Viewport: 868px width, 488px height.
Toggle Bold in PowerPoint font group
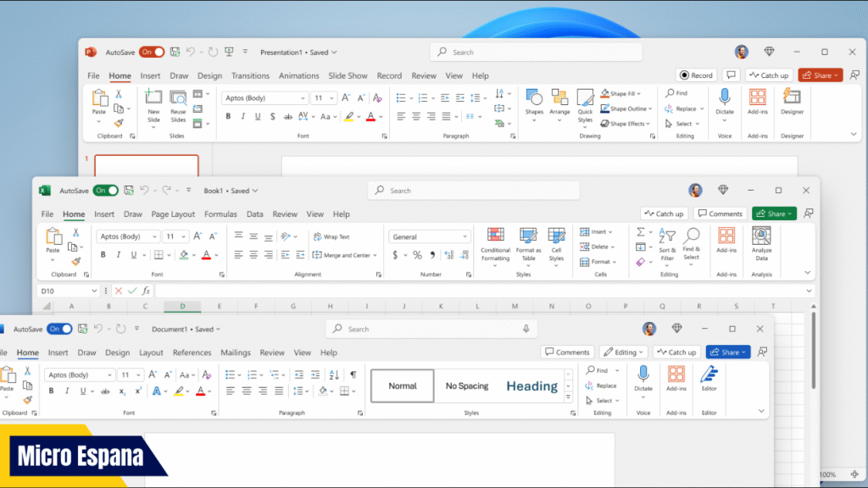coord(228,116)
